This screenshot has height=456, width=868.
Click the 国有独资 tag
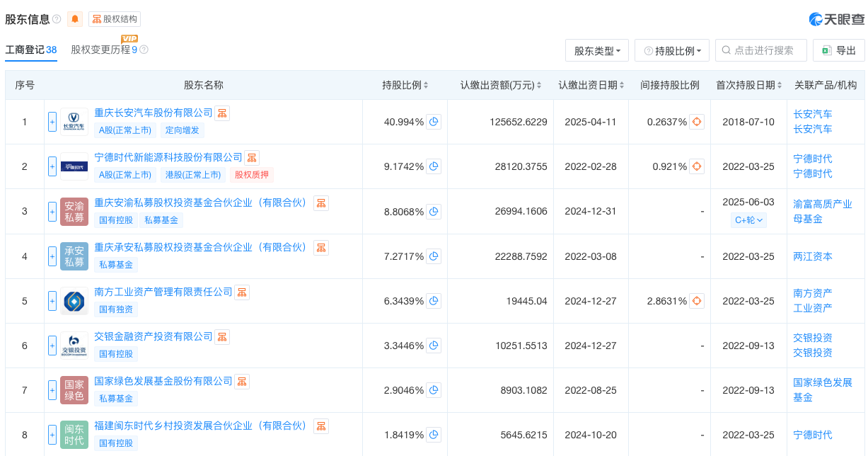[116, 309]
